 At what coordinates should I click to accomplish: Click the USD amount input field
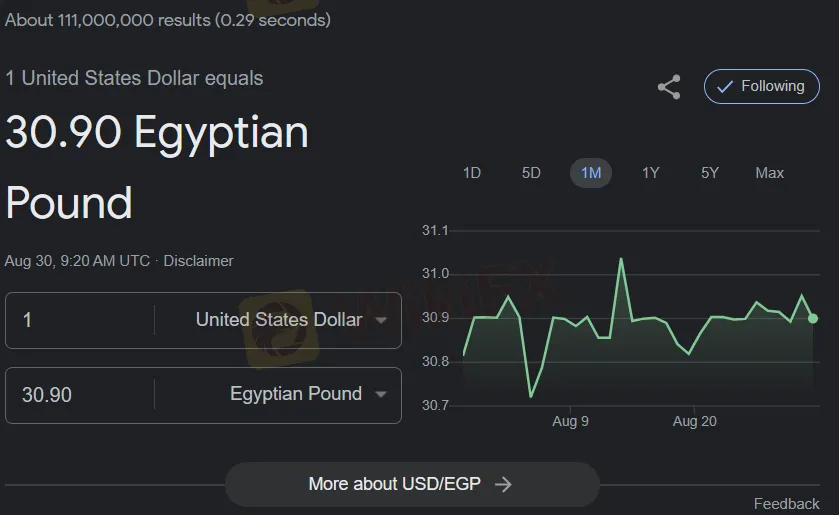[80, 320]
